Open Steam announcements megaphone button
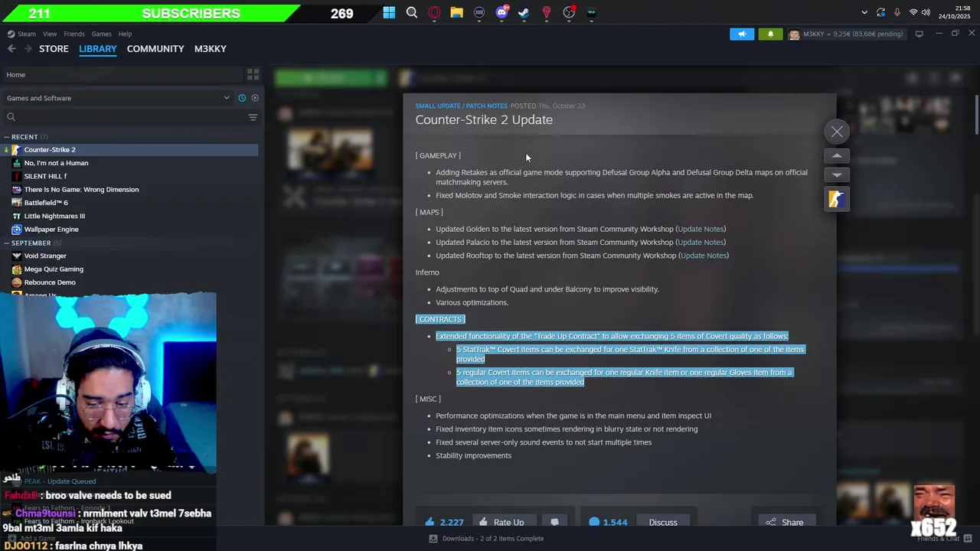This screenshot has width=980, height=551. coord(742,34)
